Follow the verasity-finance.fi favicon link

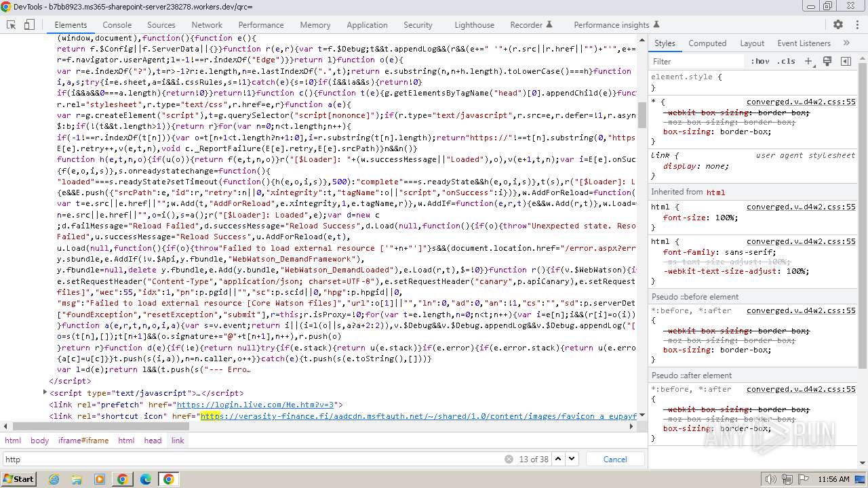[418, 415]
